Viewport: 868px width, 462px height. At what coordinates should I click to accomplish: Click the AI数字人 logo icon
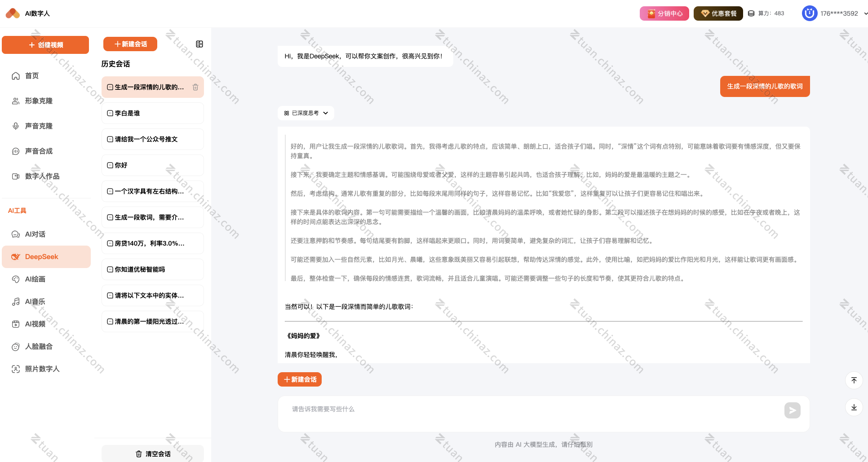pyautogui.click(x=13, y=13)
